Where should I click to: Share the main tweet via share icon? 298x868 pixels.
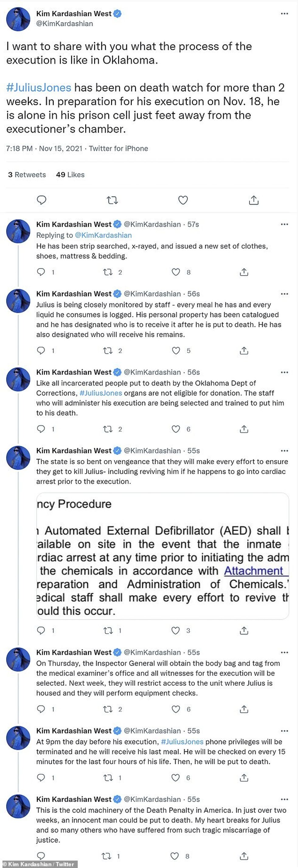pyautogui.click(x=254, y=200)
